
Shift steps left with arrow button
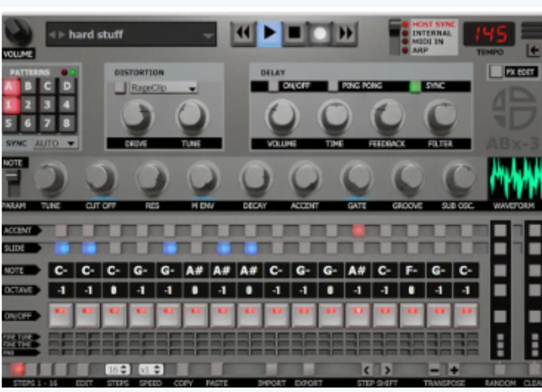tap(367, 370)
